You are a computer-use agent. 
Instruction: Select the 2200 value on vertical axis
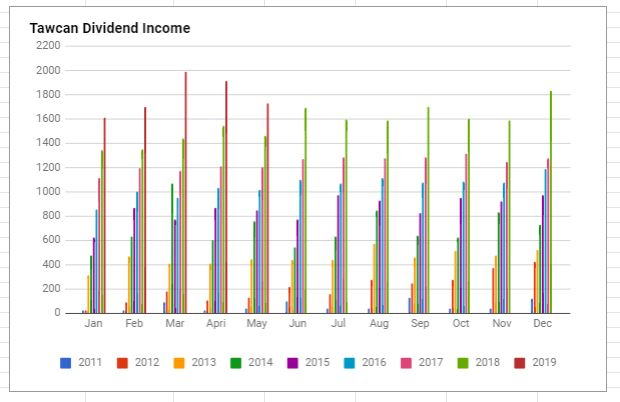(49, 46)
